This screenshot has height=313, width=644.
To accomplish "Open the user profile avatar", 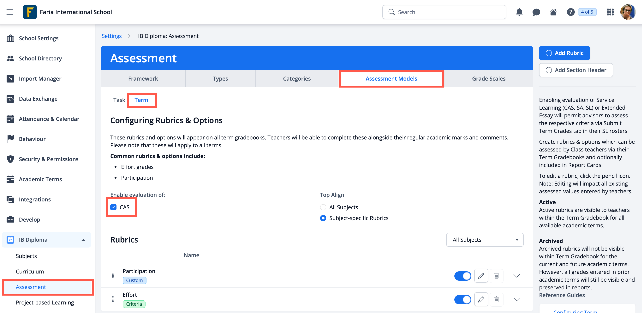I will pyautogui.click(x=628, y=12).
